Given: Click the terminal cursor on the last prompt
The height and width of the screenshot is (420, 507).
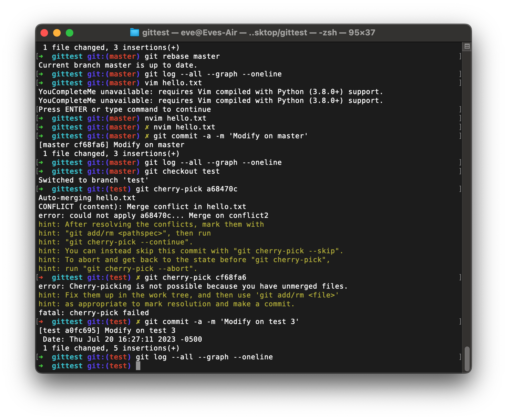Looking at the screenshot, I should pos(138,366).
